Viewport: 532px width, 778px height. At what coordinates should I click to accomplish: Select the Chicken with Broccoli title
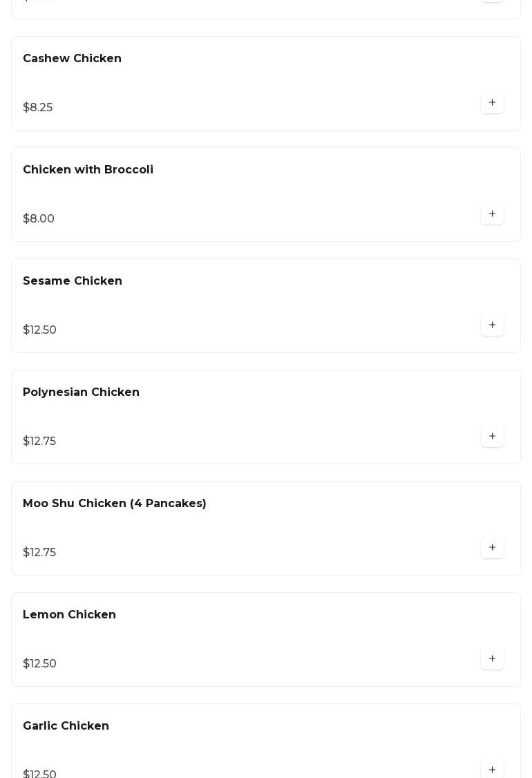click(88, 170)
